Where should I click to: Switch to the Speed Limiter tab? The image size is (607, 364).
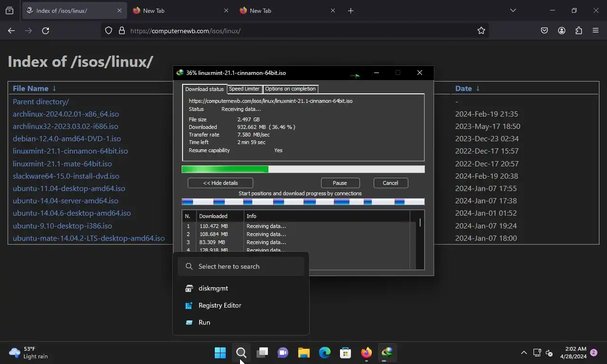pyautogui.click(x=244, y=89)
